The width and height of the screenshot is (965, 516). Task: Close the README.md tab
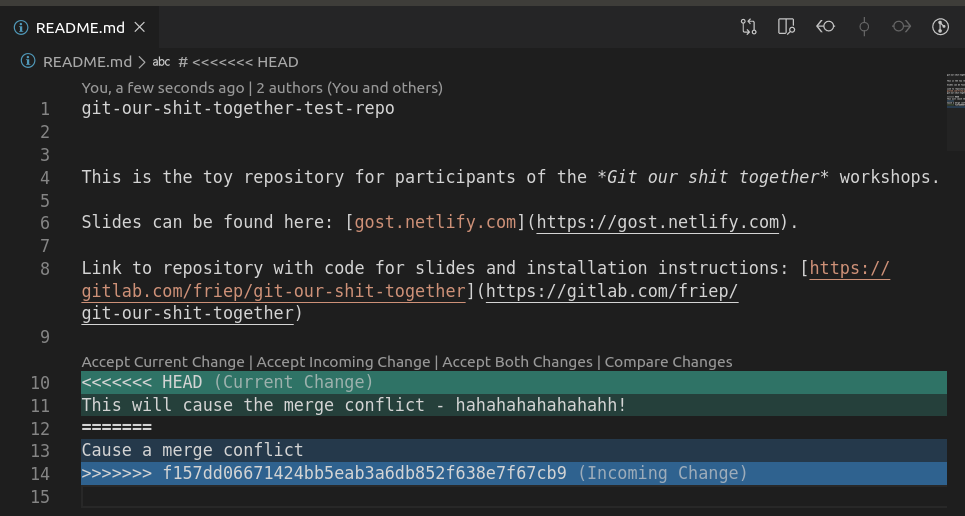[150, 27]
